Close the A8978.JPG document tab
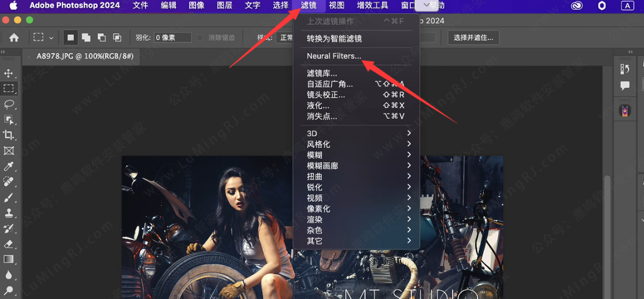Image resolution: width=644 pixels, height=299 pixels. (x=30, y=57)
